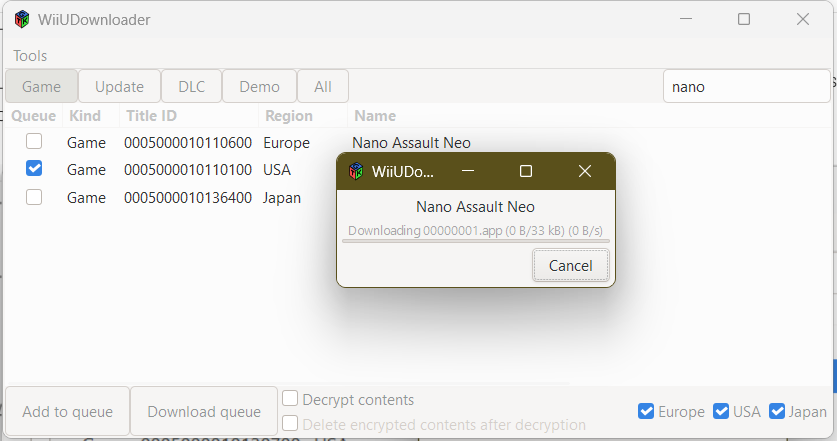Switch to the DLC category tab
Viewport: 837px width, 441px height.
point(192,86)
